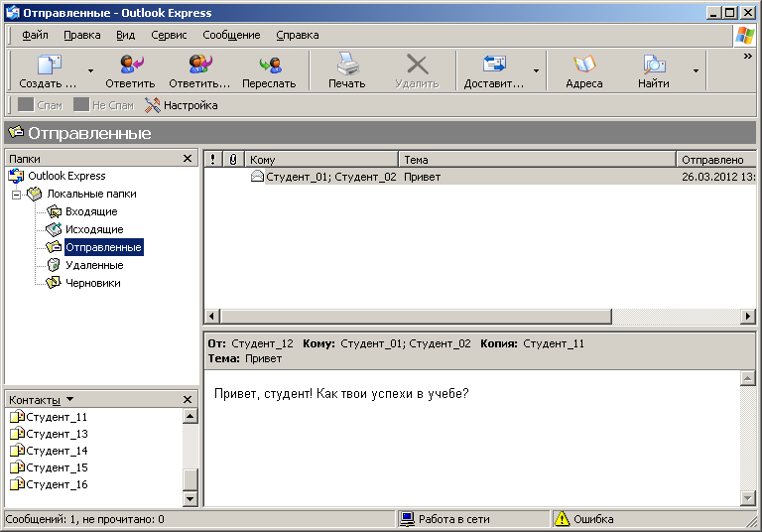Select the Локальные папки folder
This screenshot has height=532, width=762.
[x=91, y=194]
